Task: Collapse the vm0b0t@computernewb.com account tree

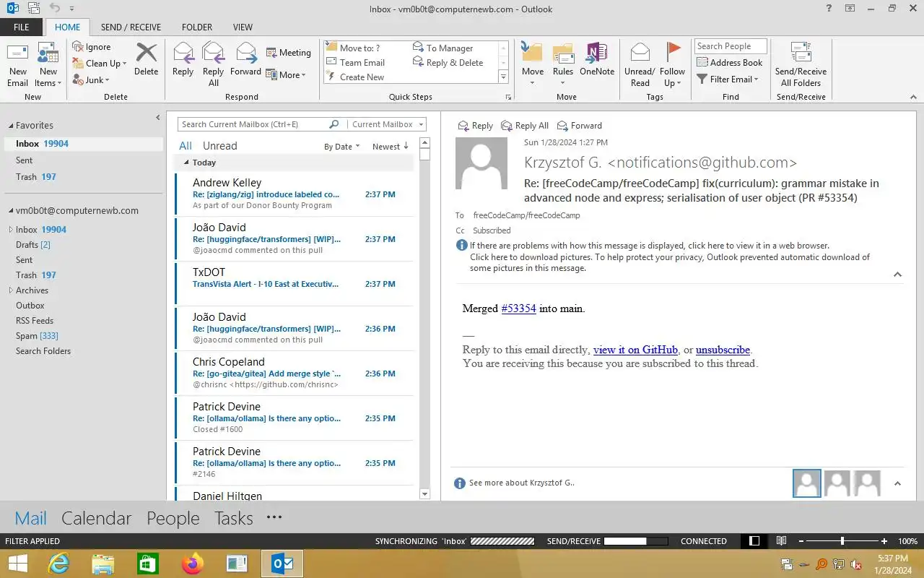Action: pyautogui.click(x=10, y=211)
